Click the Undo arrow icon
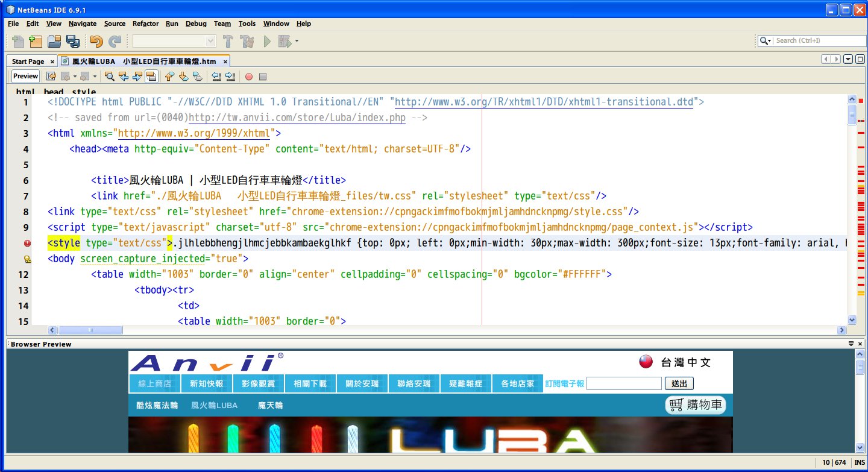This screenshot has width=868, height=472. click(96, 41)
